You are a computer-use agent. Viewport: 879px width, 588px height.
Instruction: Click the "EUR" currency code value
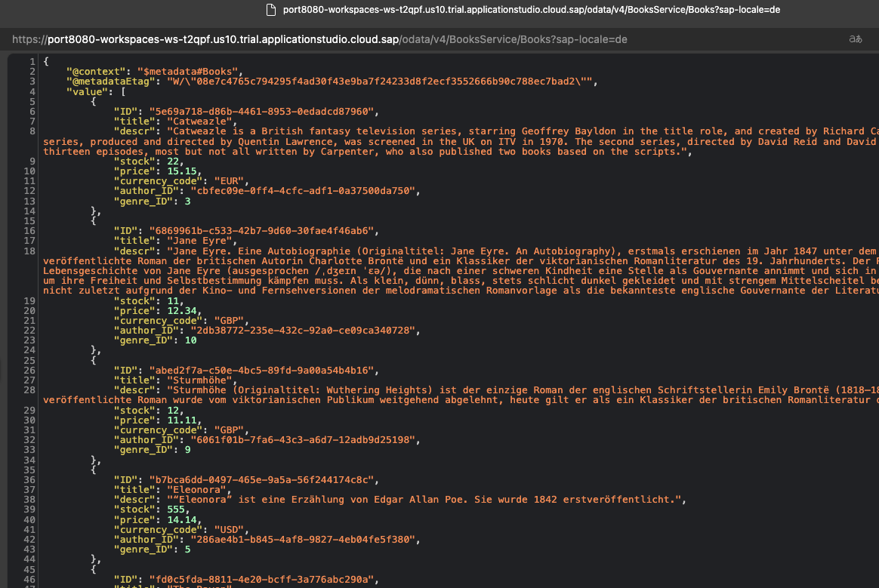[x=230, y=181]
